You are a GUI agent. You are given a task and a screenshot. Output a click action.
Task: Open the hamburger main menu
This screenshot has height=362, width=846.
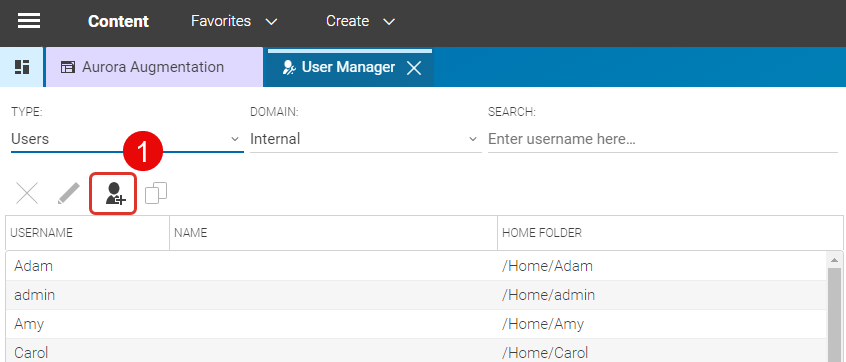tap(29, 21)
